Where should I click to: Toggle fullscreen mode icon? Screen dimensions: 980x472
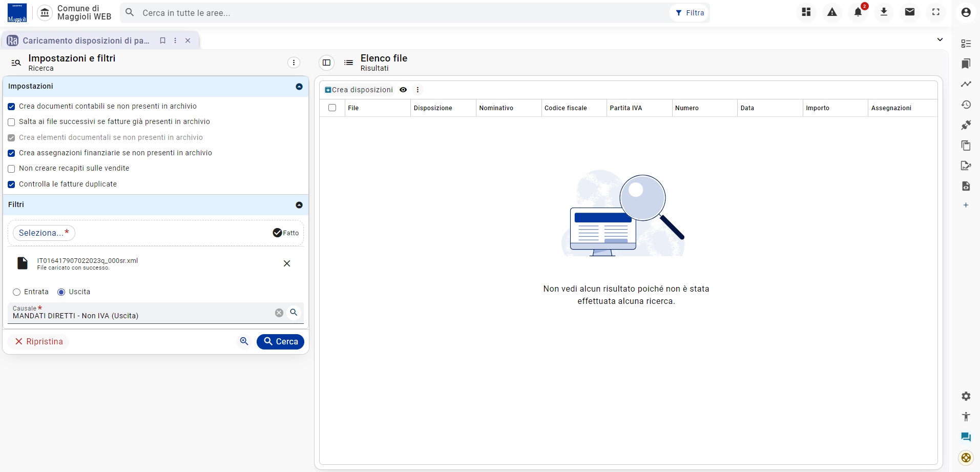pyautogui.click(x=936, y=12)
